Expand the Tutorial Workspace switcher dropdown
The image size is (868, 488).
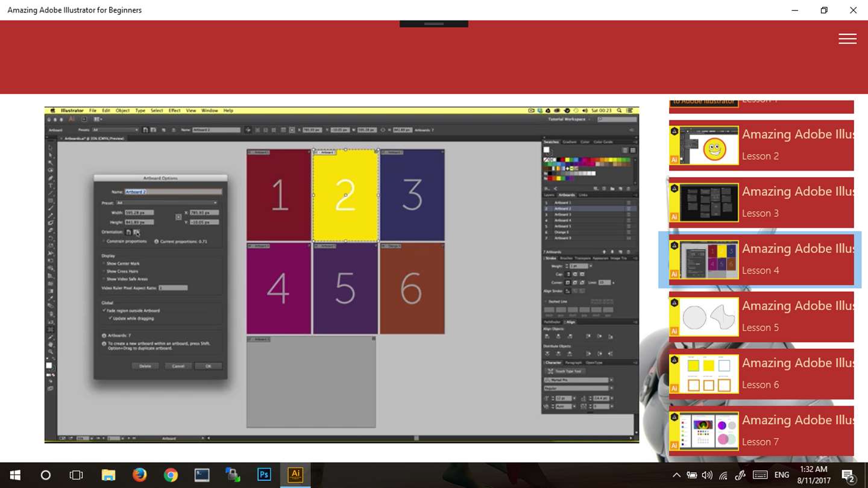569,119
